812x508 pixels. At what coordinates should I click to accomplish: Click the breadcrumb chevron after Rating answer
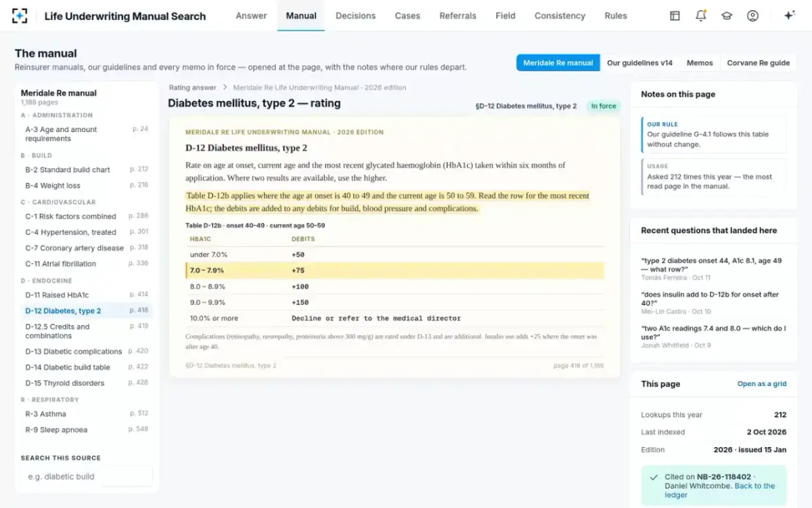pyautogui.click(x=225, y=87)
